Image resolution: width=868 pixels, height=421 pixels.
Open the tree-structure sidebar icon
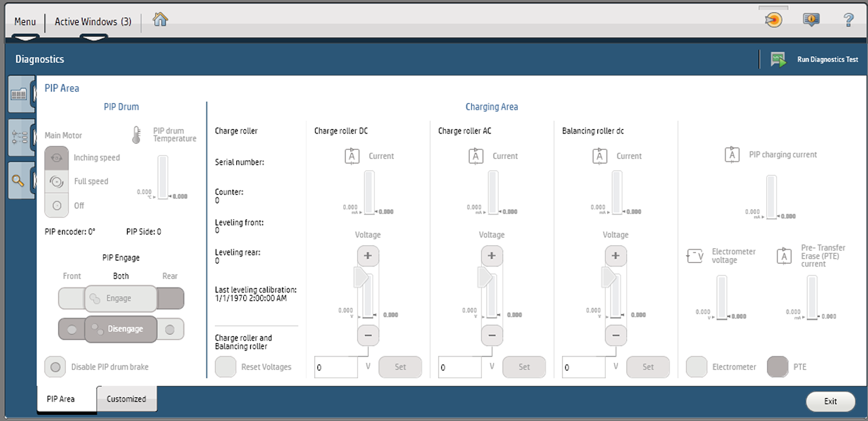[x=19, y=137]
